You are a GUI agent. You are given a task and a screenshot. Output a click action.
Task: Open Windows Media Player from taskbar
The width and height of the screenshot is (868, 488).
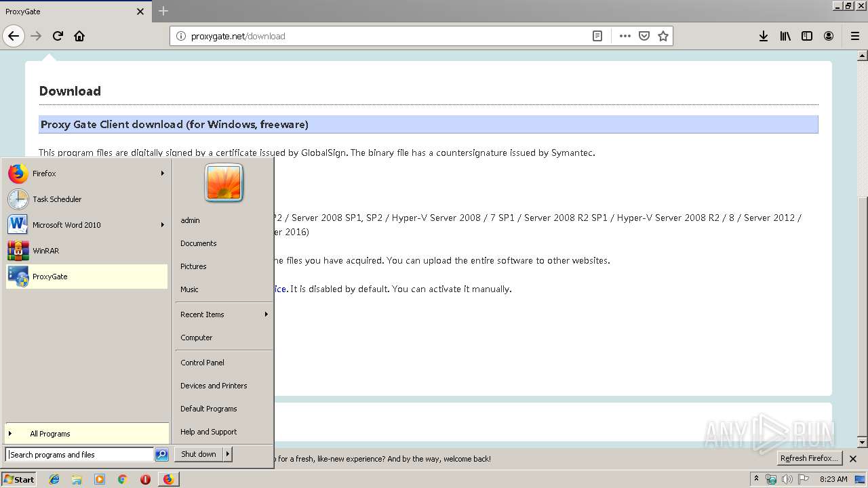pyautogui.click(x=100, y=479)
